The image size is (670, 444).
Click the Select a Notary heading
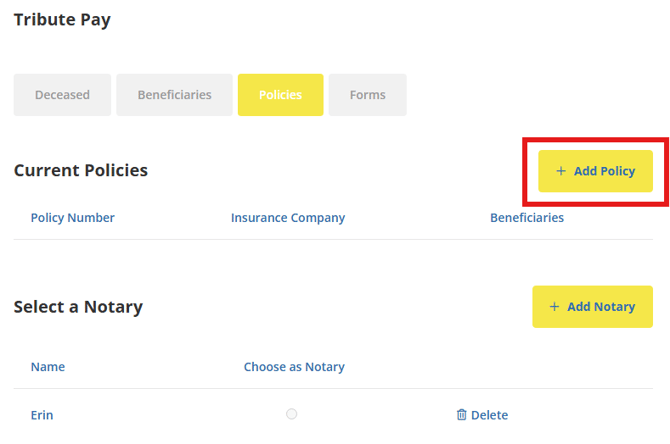tap(78, 307)
